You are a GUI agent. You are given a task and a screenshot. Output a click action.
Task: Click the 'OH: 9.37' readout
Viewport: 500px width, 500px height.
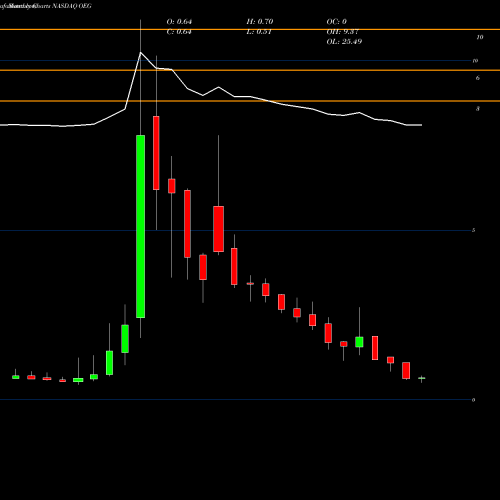coord(342,32)
